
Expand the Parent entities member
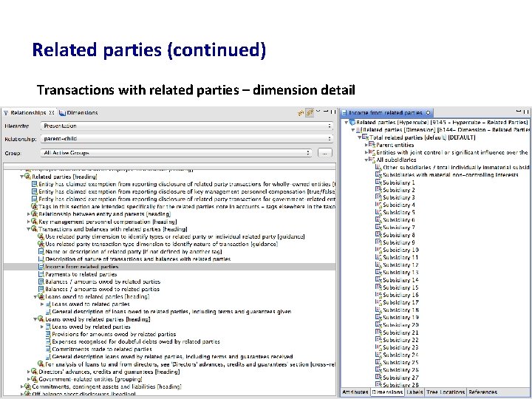(x=366, y=145)
